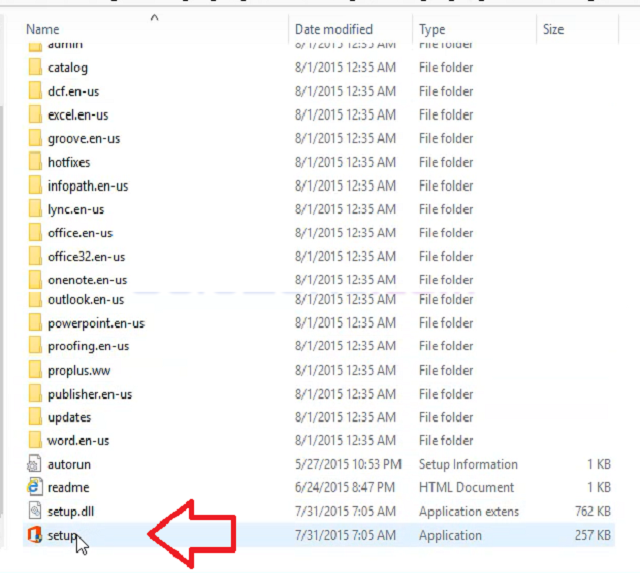640x573 pixels.
Task: Select the setup.dll file icon
Action: tap(34, 511)
